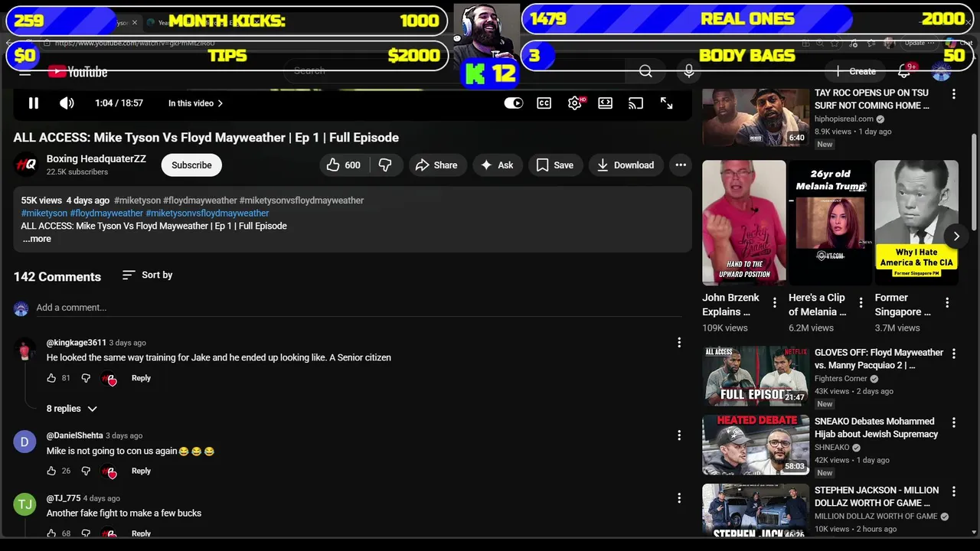Viewport: 980px width, 551px height.
Task: Open options for Former Singapore short
Action: click(x=948, y=303)
